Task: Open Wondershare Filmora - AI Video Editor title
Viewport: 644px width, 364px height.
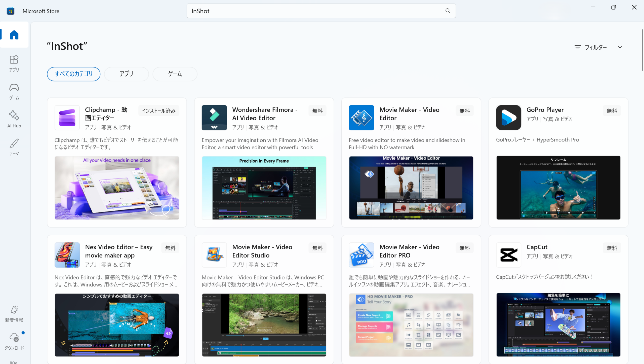Action: coord(265,114)
